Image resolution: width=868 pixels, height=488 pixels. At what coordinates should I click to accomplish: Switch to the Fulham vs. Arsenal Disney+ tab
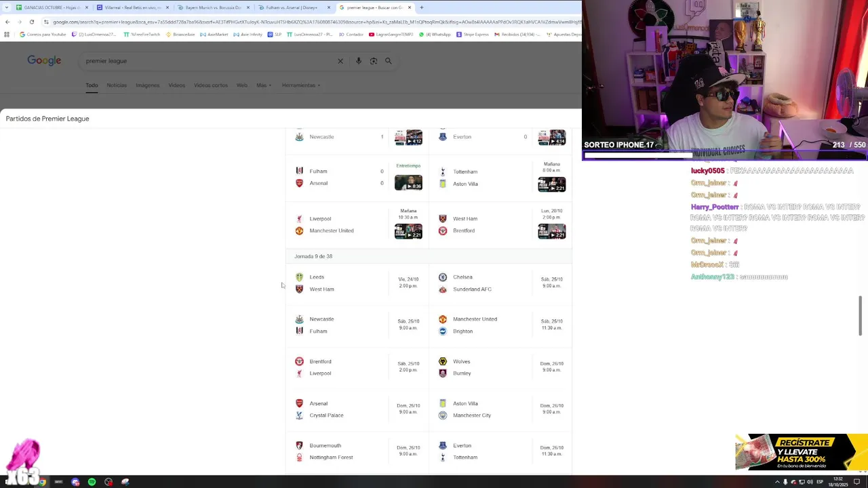pyautogui.click(x=294, y=7)
